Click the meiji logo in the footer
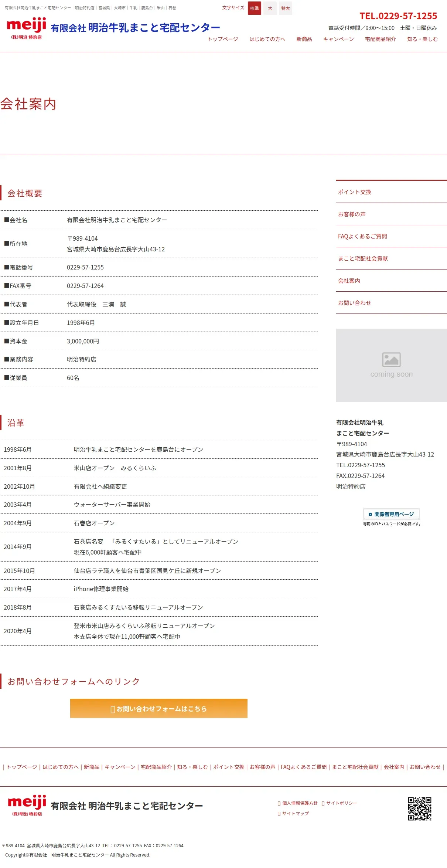The height and width of the screenshot is (868, 447). click(x=27, y=805)
